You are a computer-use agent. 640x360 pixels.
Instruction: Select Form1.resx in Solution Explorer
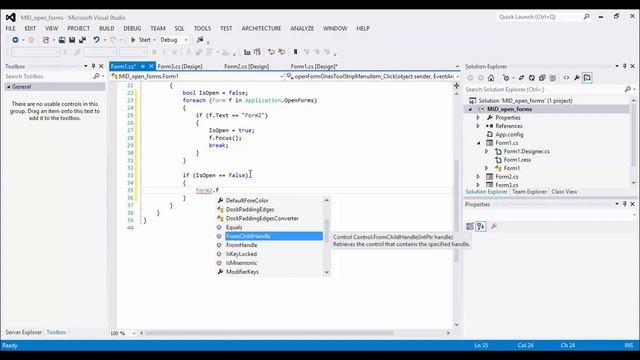click(517, 160)
